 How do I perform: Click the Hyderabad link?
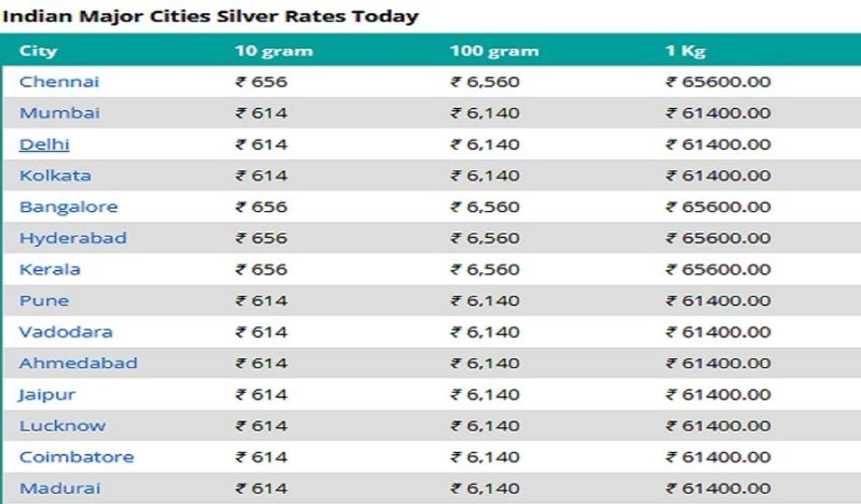pos(73,238)
